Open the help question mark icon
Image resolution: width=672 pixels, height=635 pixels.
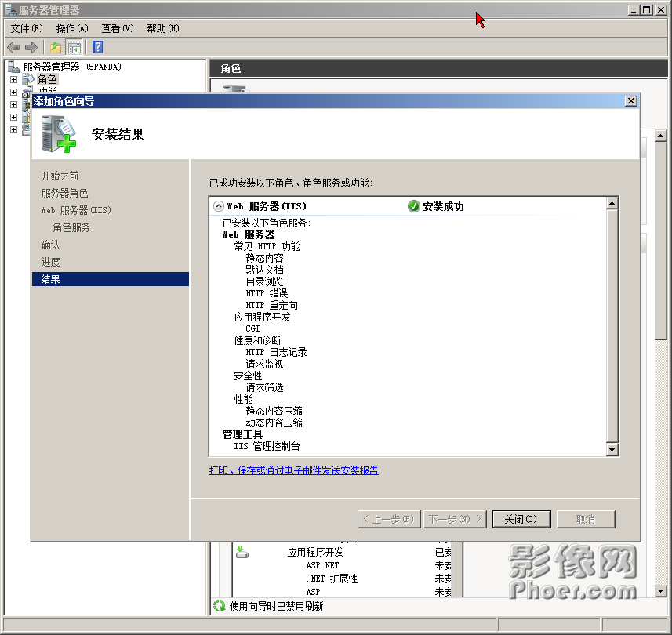point(98,47)
